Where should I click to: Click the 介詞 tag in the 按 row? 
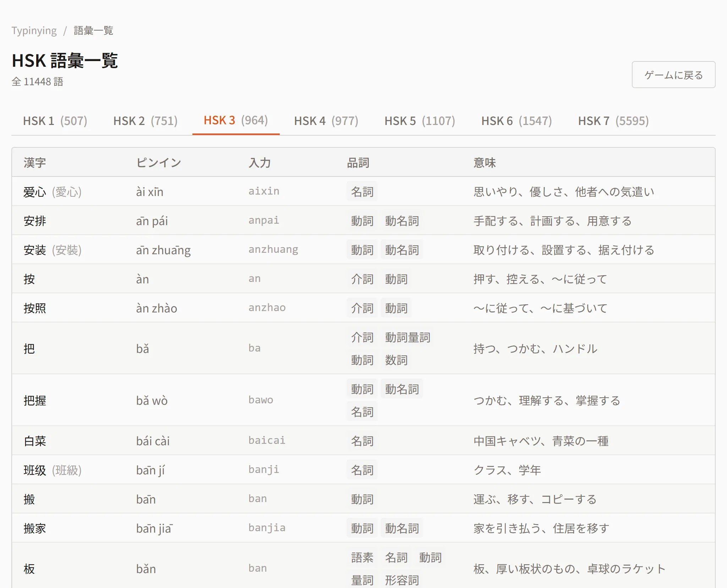[362, 279]
